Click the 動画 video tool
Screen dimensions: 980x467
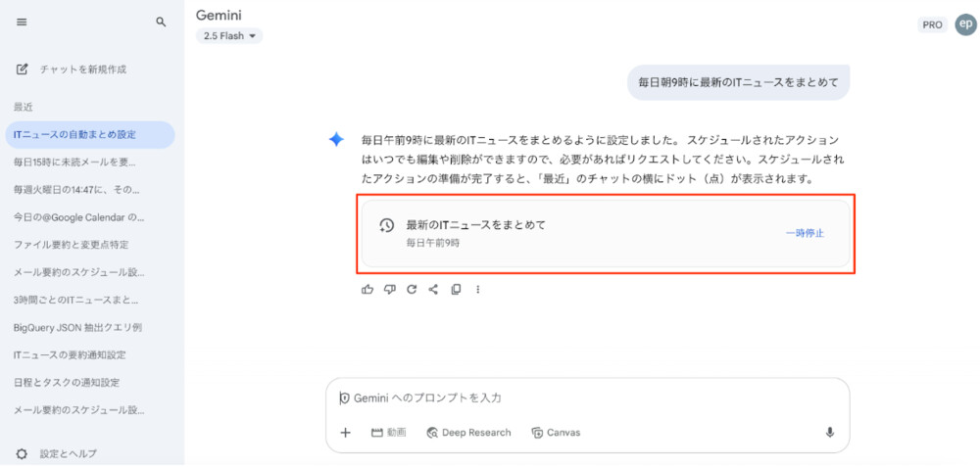point(388,433)
